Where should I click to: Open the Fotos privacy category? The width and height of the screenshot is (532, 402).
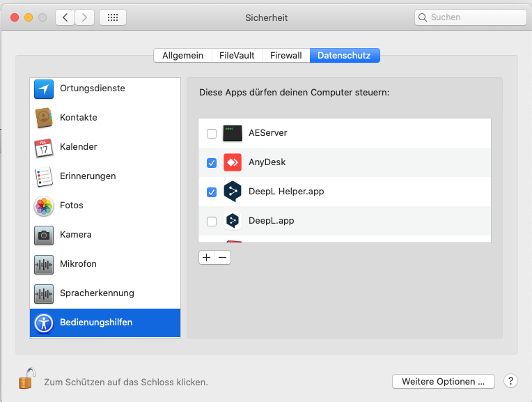[x=105, y=206]
